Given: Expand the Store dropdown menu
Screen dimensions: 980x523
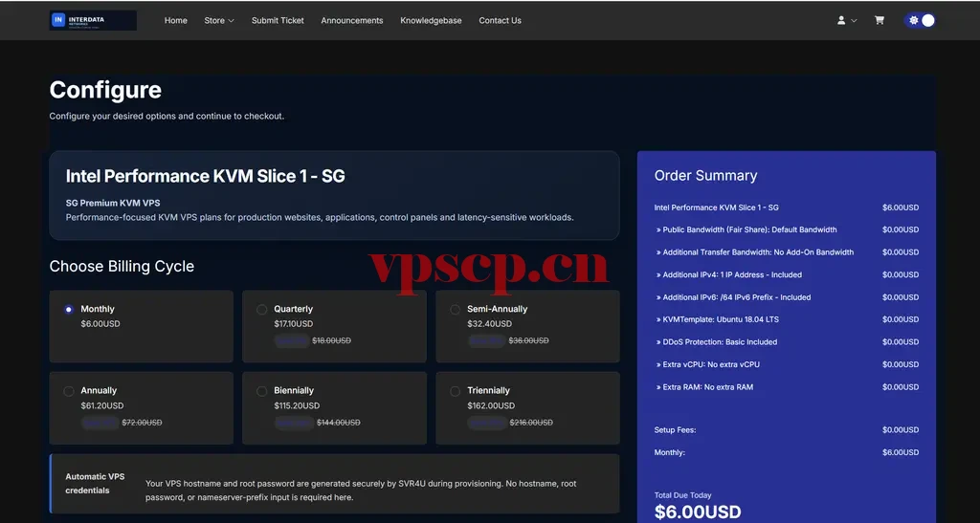Looking at the screenshot, I should pyautogui.click(x=219, y=20).
